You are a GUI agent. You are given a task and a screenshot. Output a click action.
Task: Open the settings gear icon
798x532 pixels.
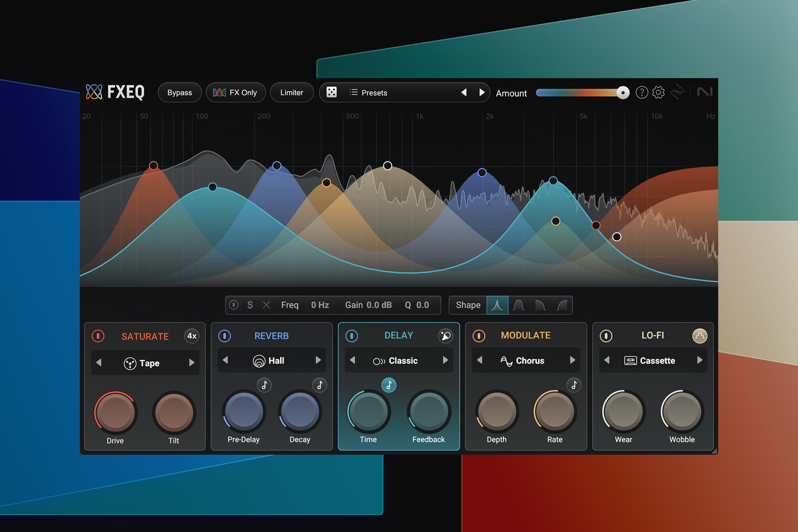[x=658, y=92]
